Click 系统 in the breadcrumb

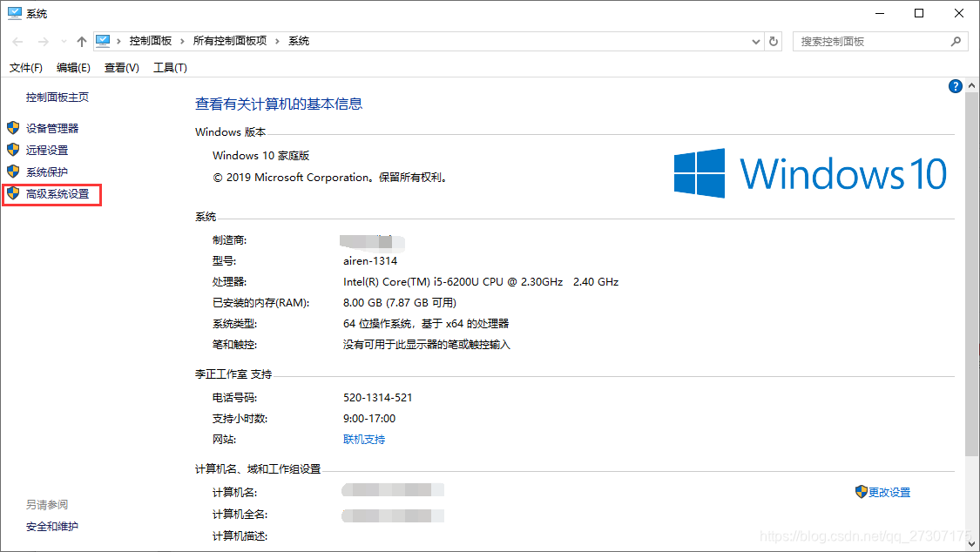coord(299,41)
